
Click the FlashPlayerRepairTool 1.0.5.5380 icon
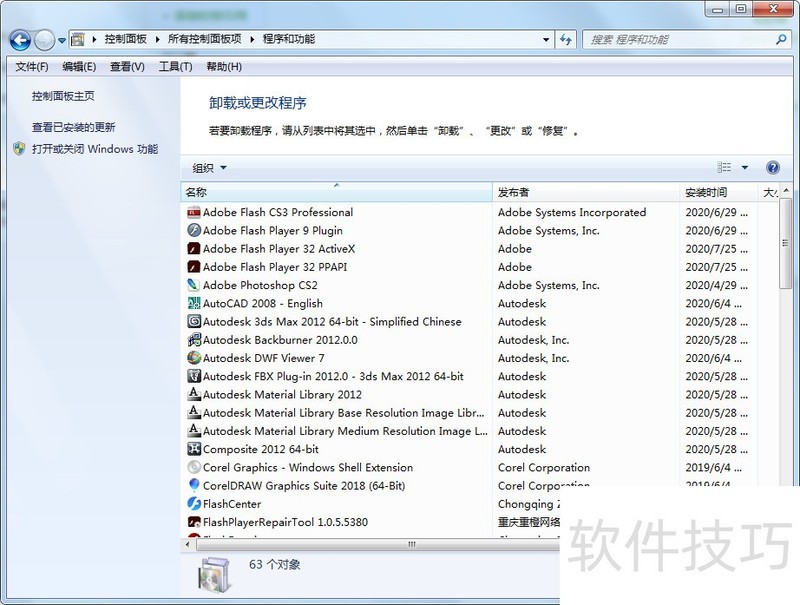(194, 522)
